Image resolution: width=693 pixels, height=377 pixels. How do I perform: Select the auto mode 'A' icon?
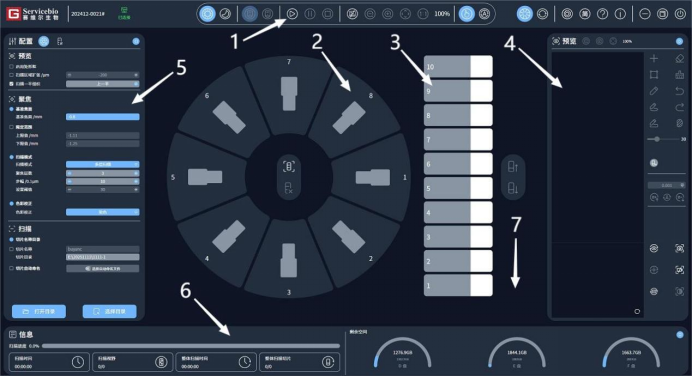coord(485,14)
